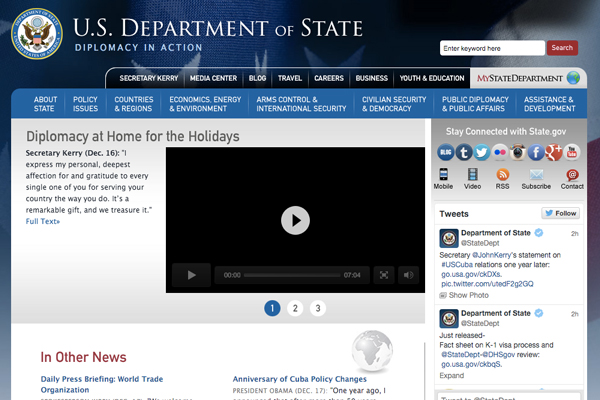Expand Public Diplomacy & Public Affairs dropdown
Viewport: 600px width, 400px height.
(475, 104)
